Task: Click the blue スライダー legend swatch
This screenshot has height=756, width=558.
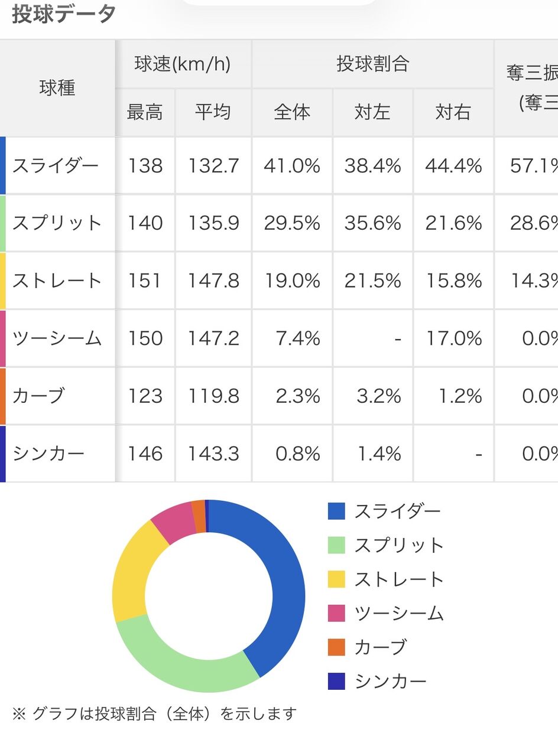Action: pyautogui.click(x=336, y=511)
